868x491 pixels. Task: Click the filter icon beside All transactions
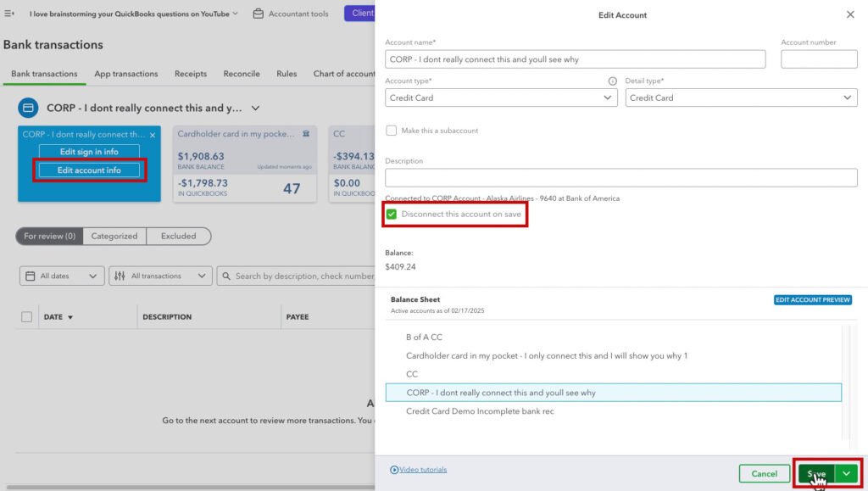pos(120,276)
